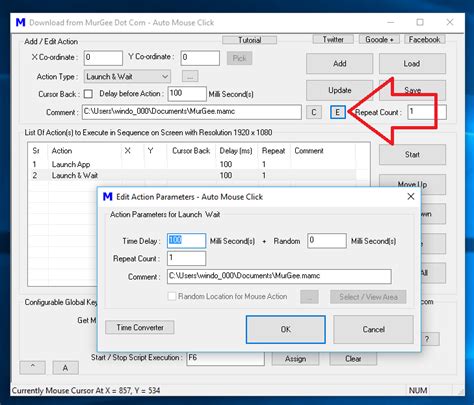The height and width of the screenshot is (405, 474).
Task: Click the small C button
Action: tap(314, 112)
